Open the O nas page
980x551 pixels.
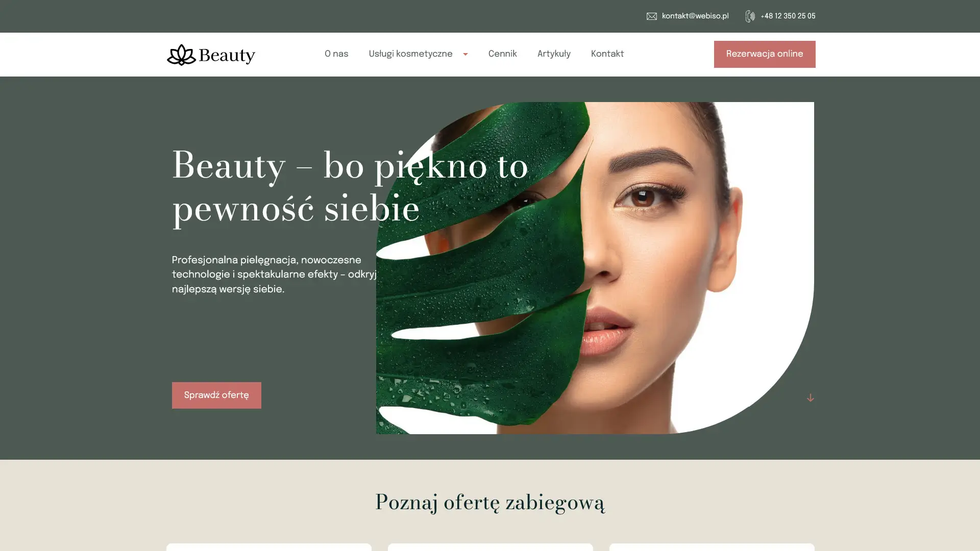[x=336, y=54]
